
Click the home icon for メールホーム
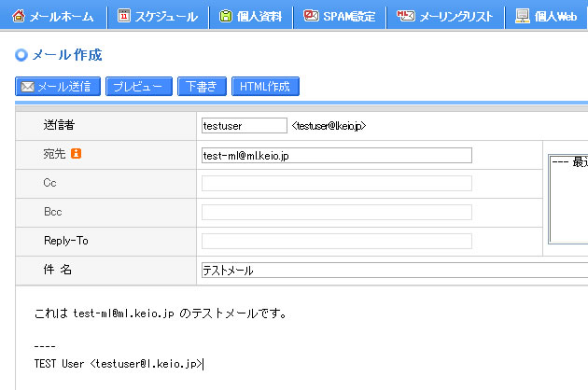(x=19, y=16)
